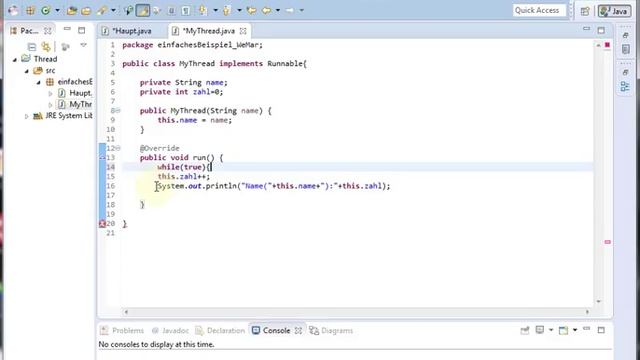Collapse the Thread project node

15,60
